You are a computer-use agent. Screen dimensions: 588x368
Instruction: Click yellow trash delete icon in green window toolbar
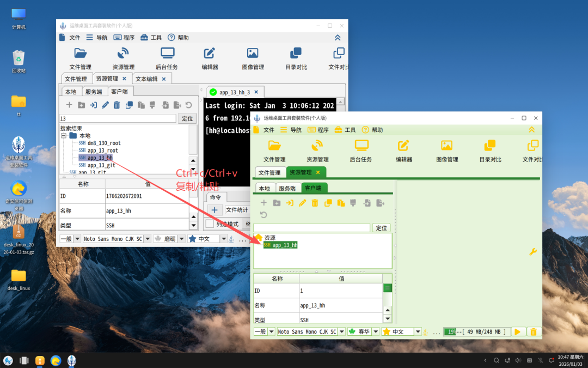tap(315, 203)
